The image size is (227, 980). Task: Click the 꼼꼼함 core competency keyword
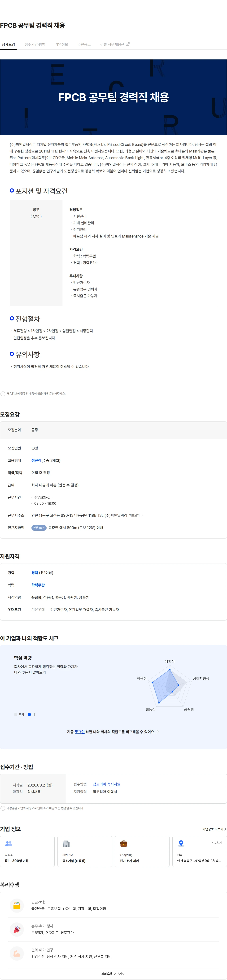(37, 597)
